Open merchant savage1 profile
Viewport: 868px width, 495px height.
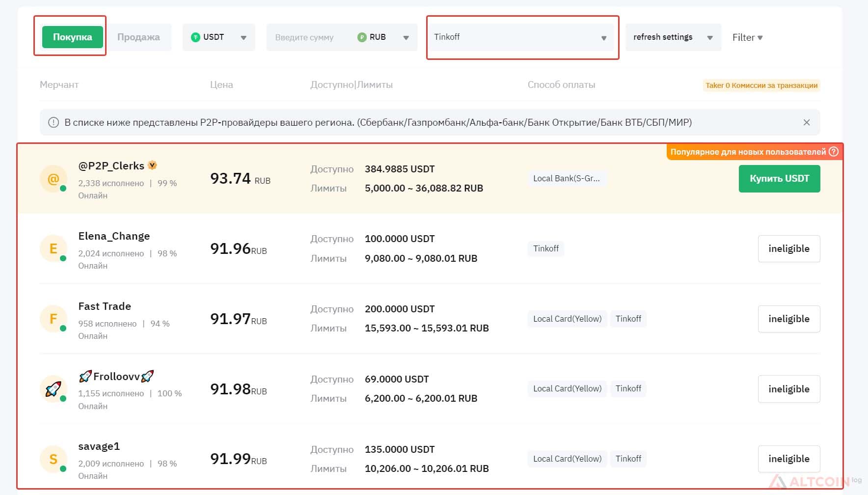pyautogui.click(x=99, y=446)
